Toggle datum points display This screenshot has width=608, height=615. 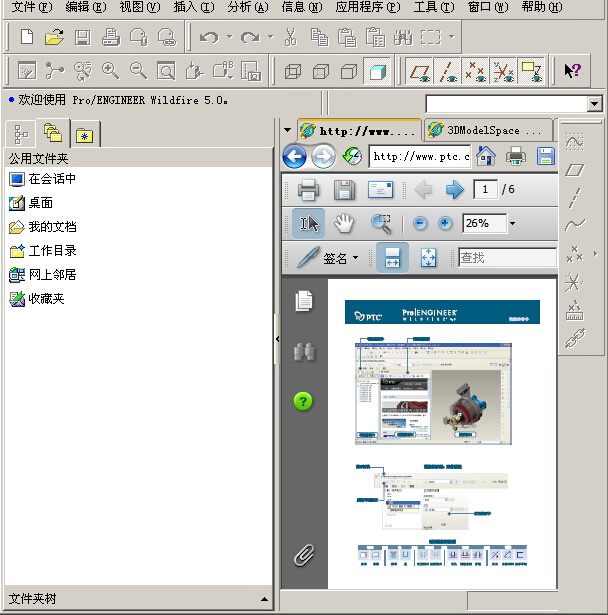tap(475, 71)
